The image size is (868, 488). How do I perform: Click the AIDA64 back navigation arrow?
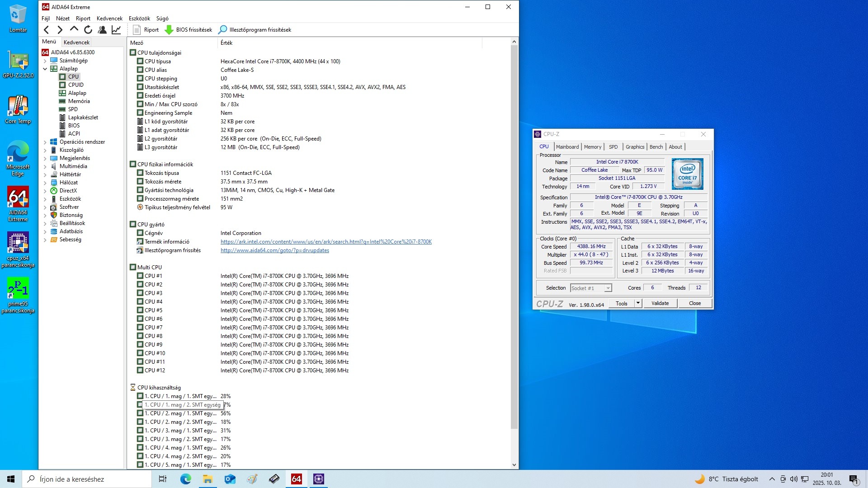coord(46,30)
